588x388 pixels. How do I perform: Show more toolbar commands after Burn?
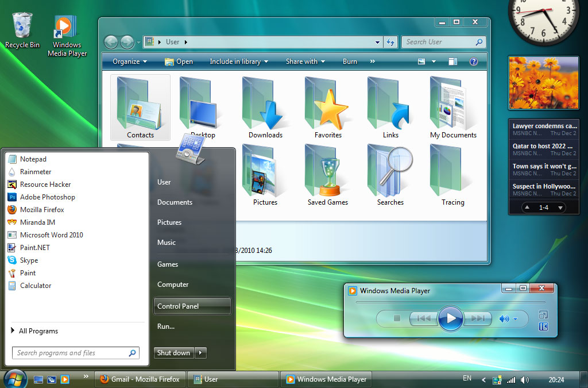tap(372, 62)
